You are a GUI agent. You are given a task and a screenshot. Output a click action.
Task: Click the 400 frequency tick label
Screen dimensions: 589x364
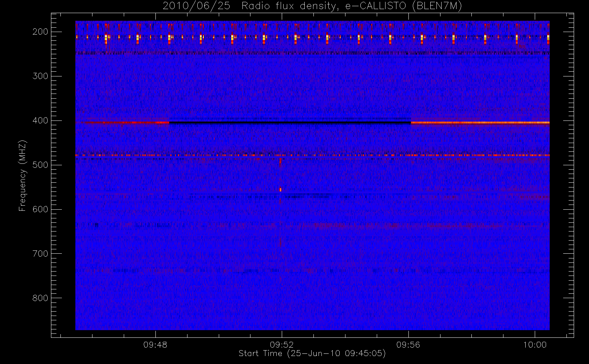(40, 120)
